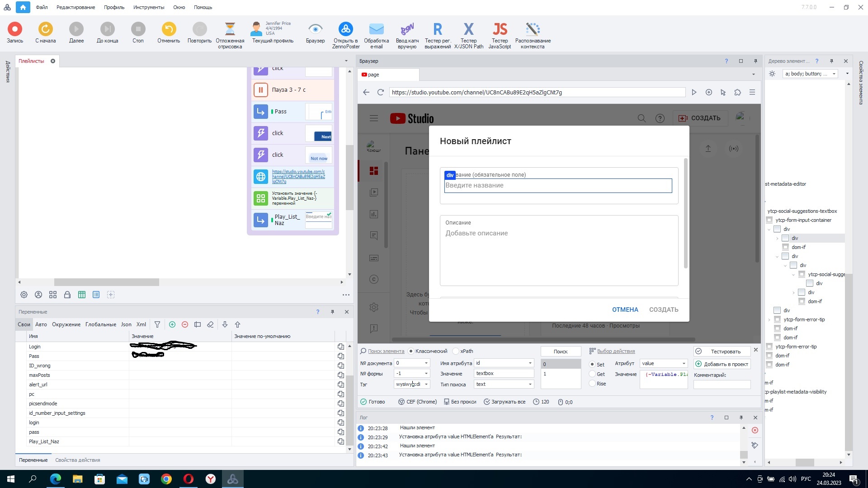
Task: Switch to the Глобальные variables tab
Action: [x=101, y=324]
